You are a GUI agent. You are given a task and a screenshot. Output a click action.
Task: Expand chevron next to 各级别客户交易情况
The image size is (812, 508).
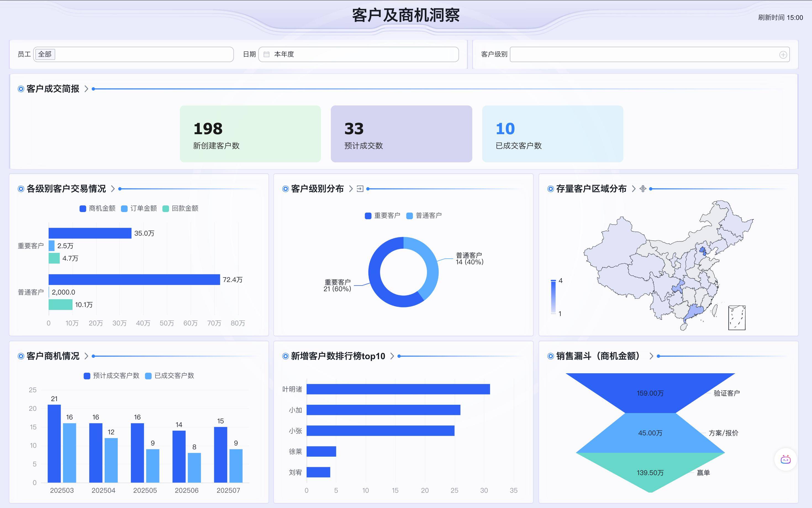tap(113, 189)
